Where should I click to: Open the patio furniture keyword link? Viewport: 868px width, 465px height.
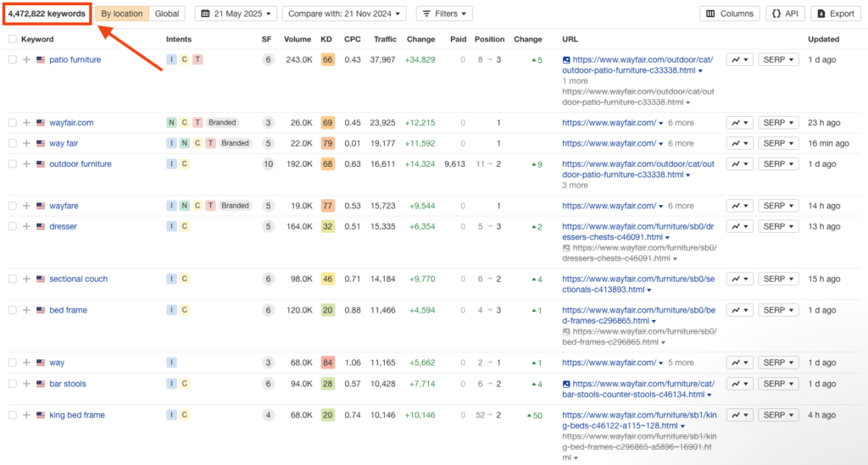pyautogui.click(x=75, y=60)
